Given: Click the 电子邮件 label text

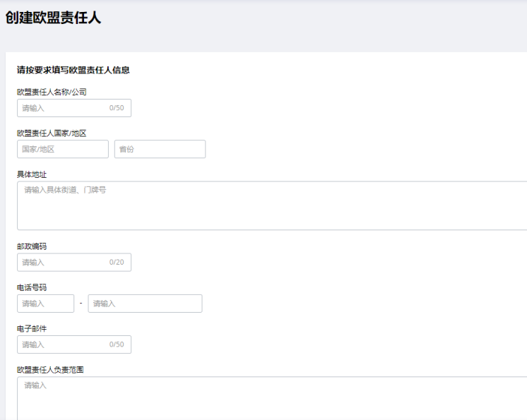Looking at the screenshot, I should coord(32,329).
